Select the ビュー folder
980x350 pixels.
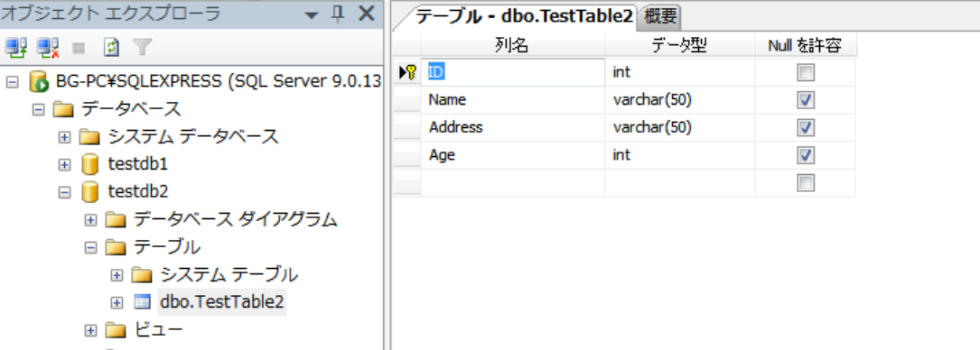(158, 328)
